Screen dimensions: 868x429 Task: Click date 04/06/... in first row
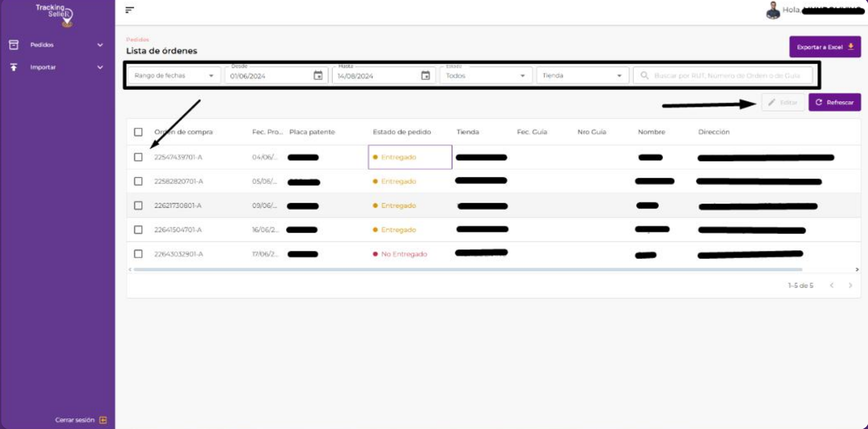(x=265, y=157)
